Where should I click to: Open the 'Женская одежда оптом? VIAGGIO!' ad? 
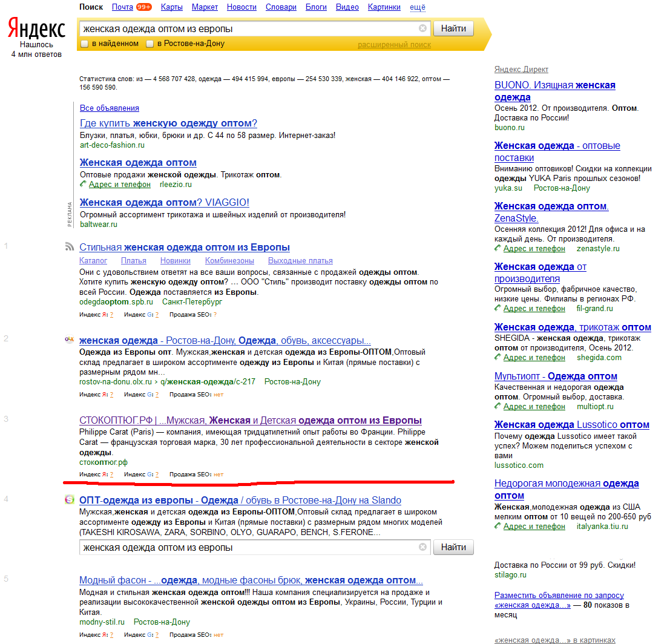pos(165,202)
